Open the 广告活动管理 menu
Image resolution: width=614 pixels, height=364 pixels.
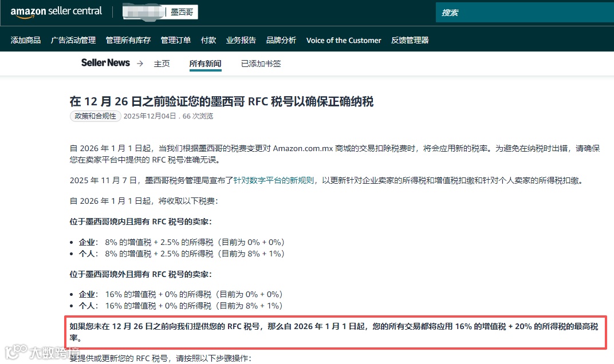(73, 40)
